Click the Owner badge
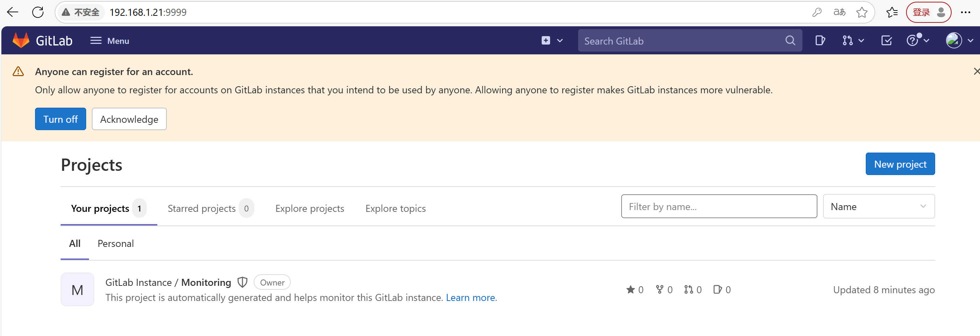The width and height of the screenshot is (980, 336). [x=272, y=283]
